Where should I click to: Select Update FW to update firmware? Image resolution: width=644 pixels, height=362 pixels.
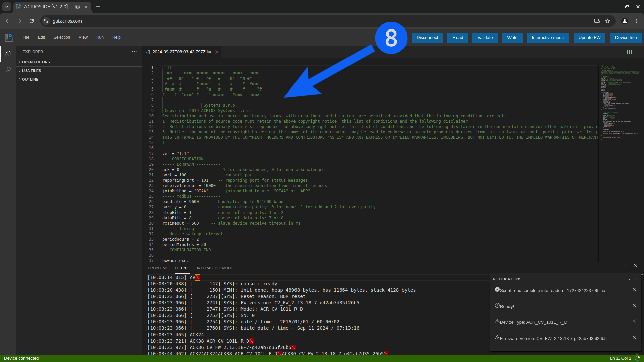tap(590, 37)
